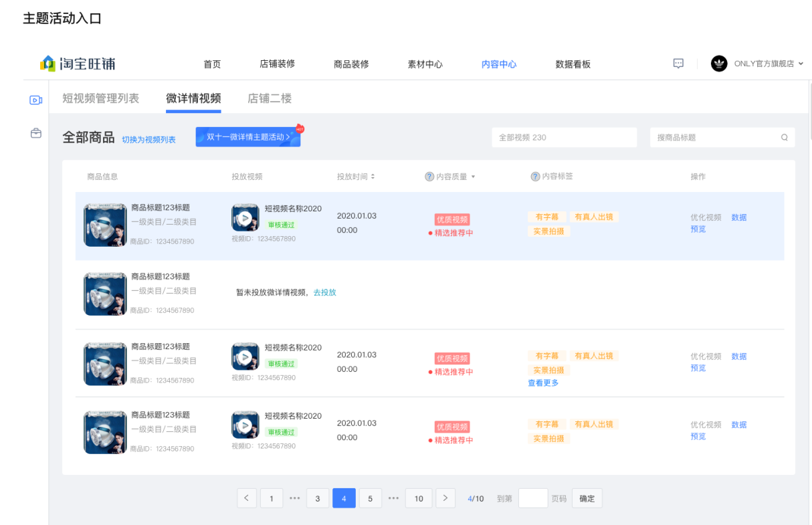Click help icon beside 内容标签
The height and width of the screenshot is (525, 812).
(535, 177)
